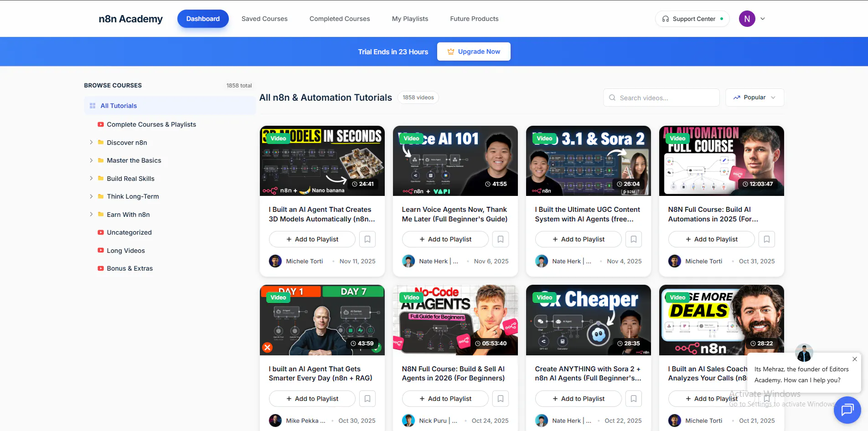This screenshot has width=868, height=431.
Task: Click the Bonus & Extras video icon
Action: pyautogui.click(x=101, y=268)
